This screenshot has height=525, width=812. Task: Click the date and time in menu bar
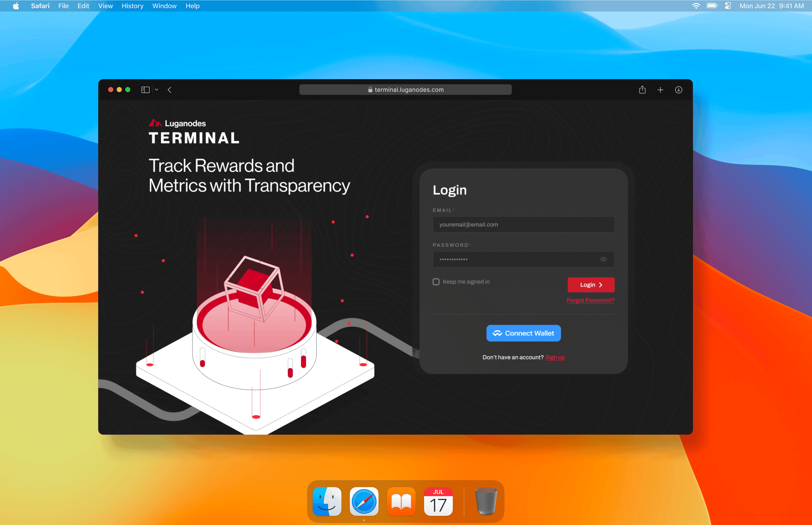click(772, 6)
